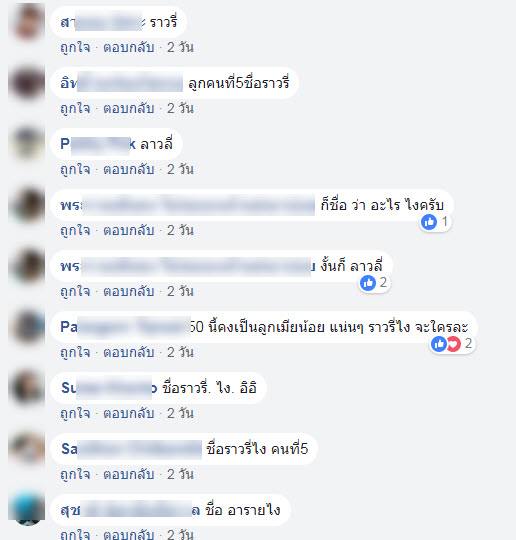Click reaction count '2' on 'งั้นก็ ลาวลี่' comment
Viewport: 516px width, 540px height.
click(383, 283)
